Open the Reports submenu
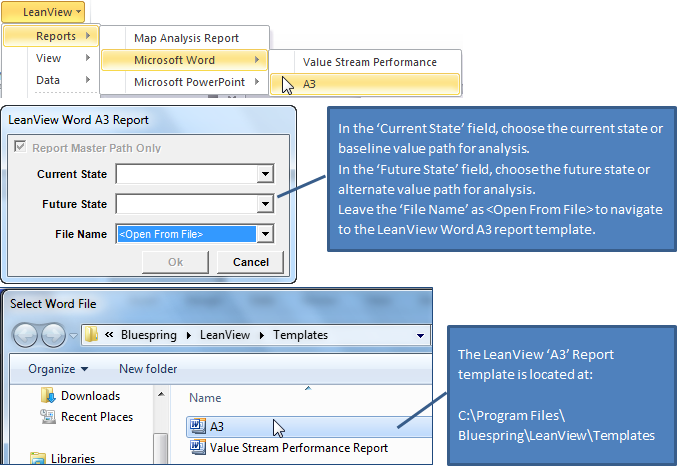The image size is (678, 466). [x=55, y=36]
